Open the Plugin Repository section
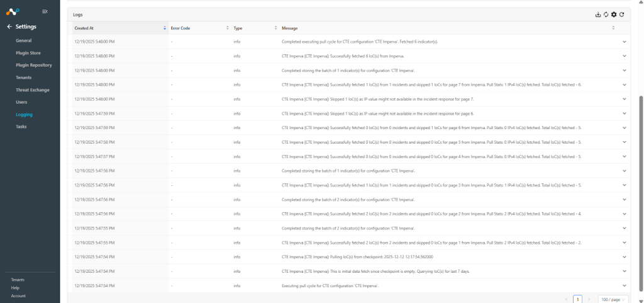 34,65
